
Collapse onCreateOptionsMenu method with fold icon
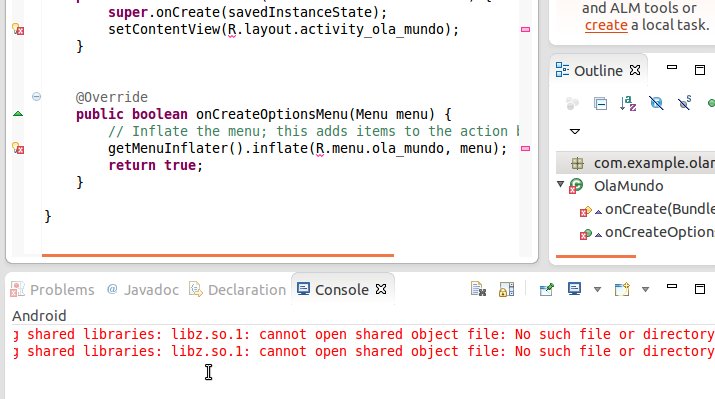[x=36, y=96]
